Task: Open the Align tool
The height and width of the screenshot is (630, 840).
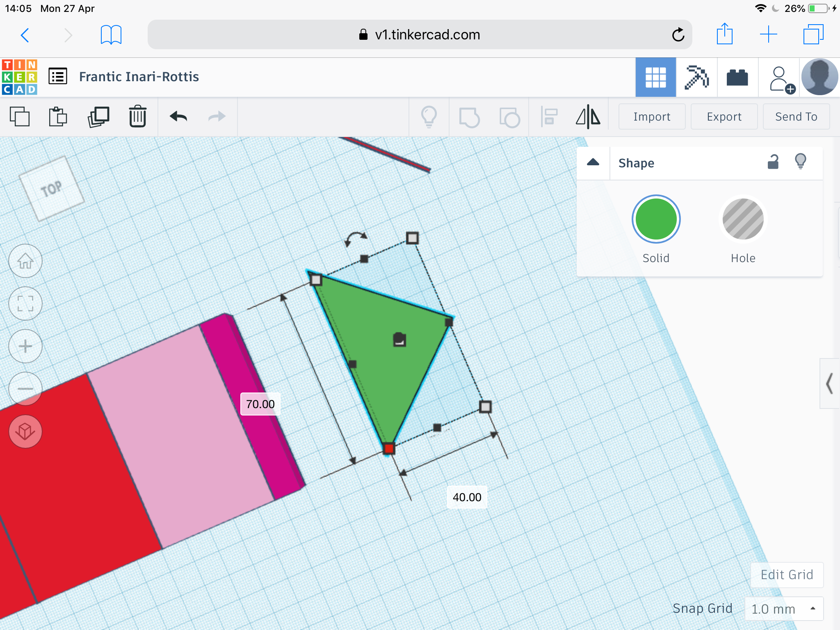Action: pos(549,117)
